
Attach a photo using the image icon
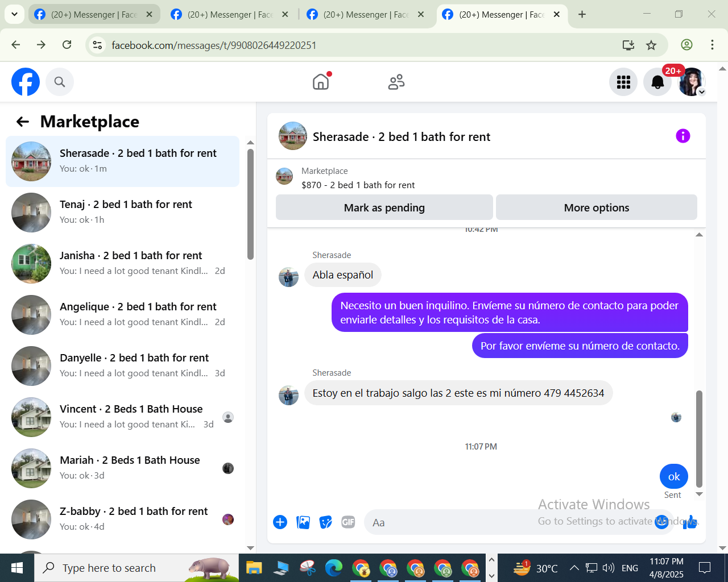tap(303, 522)
